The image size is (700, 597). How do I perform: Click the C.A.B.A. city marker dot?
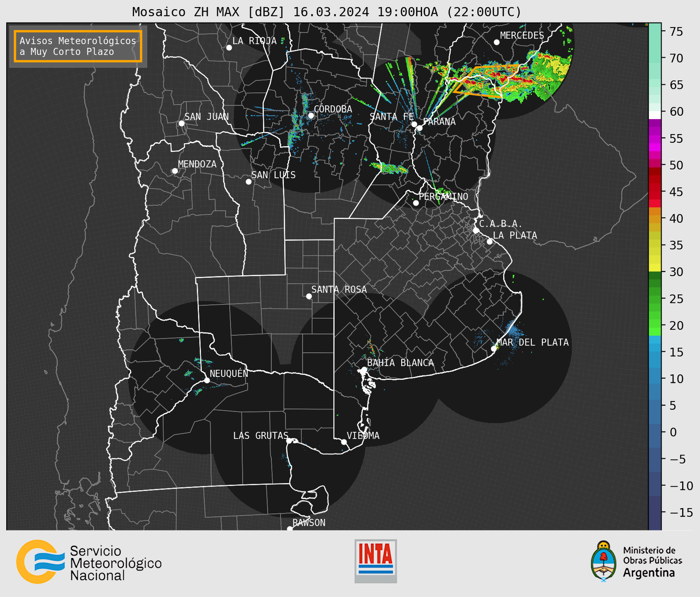[476, 230]
